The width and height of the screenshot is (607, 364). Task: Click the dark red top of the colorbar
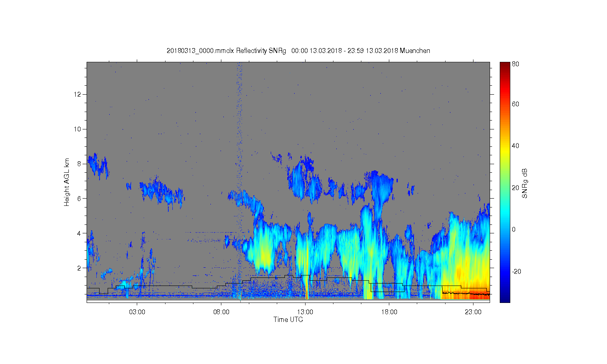tap(505, 66)
